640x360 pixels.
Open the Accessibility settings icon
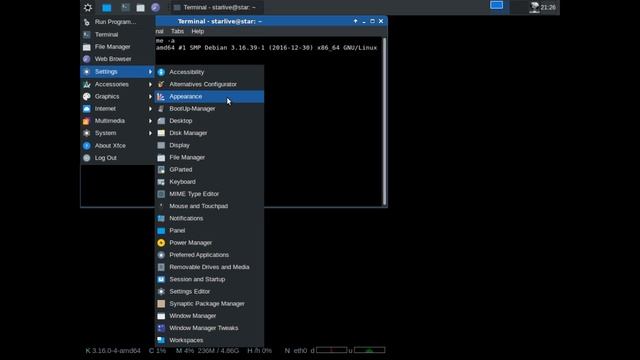coord(161,72)
